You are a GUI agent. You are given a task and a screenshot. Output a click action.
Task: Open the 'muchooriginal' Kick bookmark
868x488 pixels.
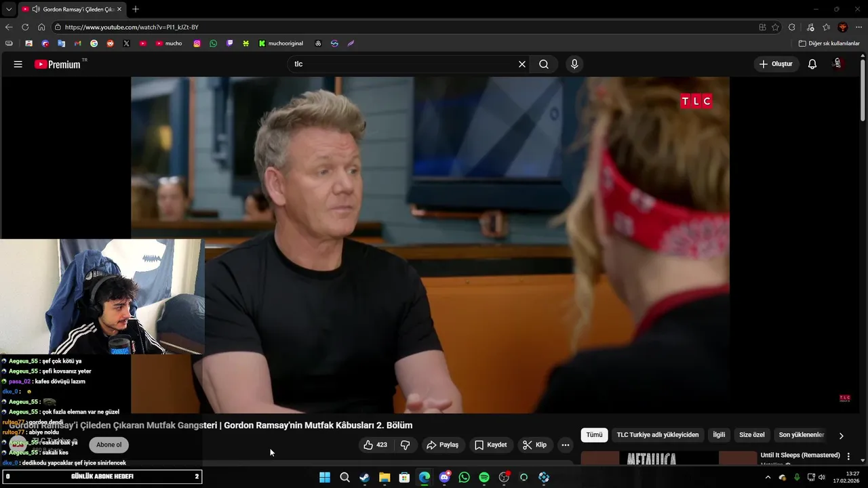point(281,43)
